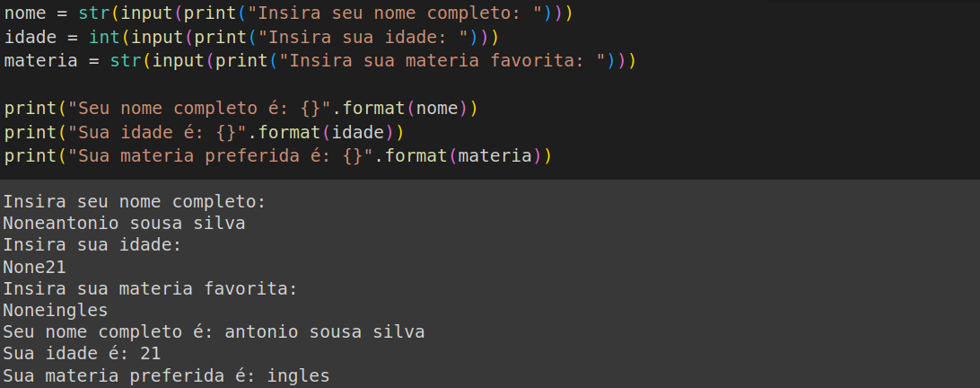This screenshot has height=388, width=980.
Task: Click output line "Noneantonio sousa silva"
Action: (x=124, y=224)
